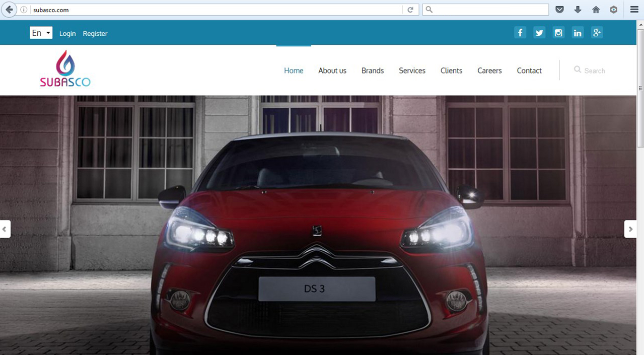644x355 pixels.
Task: Open the Firefox hamburger menu
Action: (634, 10)
